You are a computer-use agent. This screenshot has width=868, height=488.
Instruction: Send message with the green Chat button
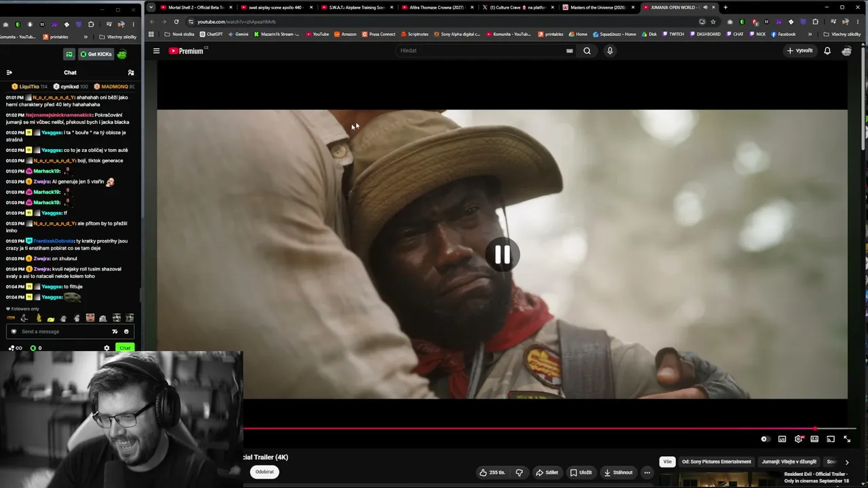(x=125, y=348)
